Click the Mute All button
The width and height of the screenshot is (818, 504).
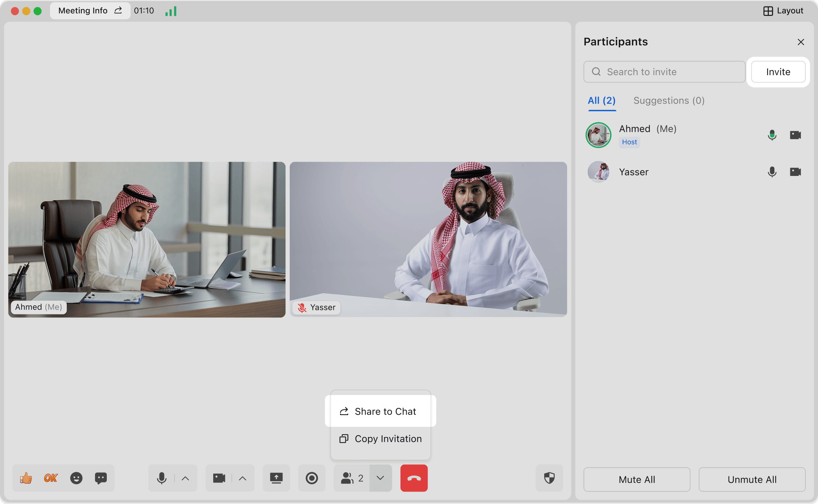(x=637, y=479)
